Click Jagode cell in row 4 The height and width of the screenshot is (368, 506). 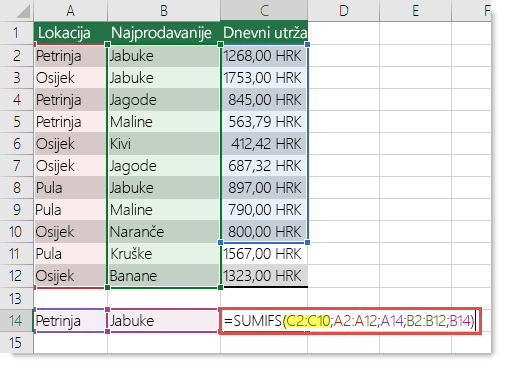click(164, 100)
